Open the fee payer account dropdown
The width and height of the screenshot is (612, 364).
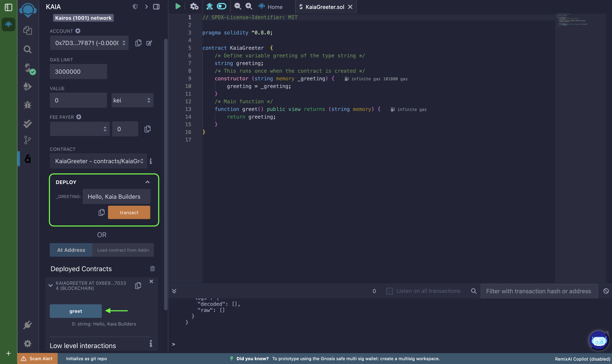pos(80,129)
